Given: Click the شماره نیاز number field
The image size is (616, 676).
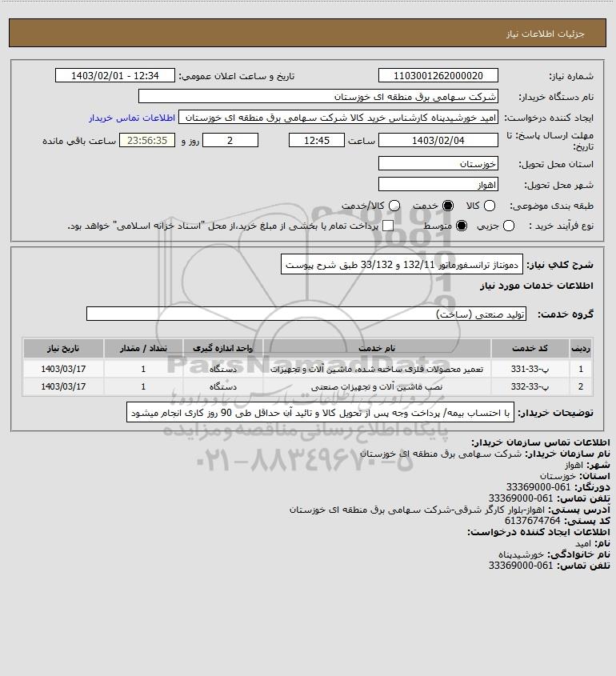Looking at the screenshot, I should 438,75.
